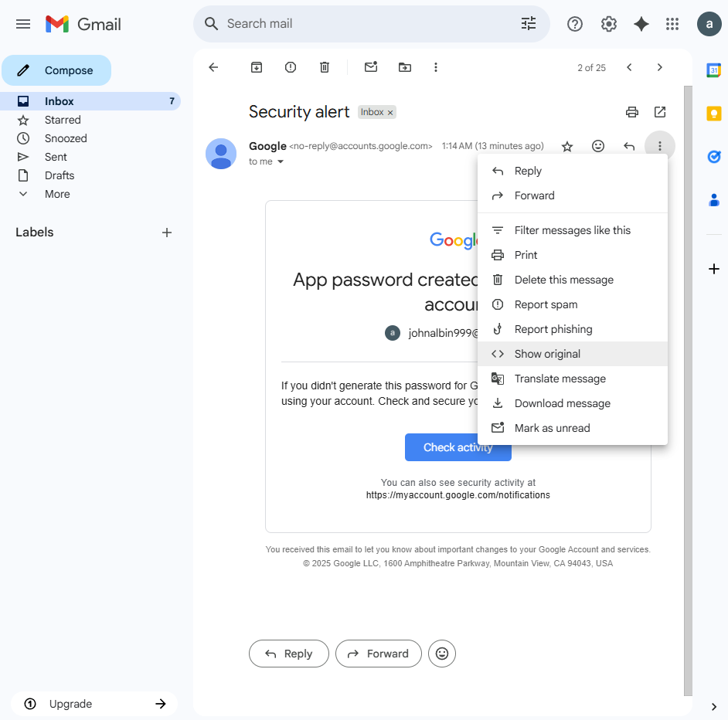Open Google Tasks side panel
The width and height of the screenshot is (728, 720).
[x=713, y=157]
